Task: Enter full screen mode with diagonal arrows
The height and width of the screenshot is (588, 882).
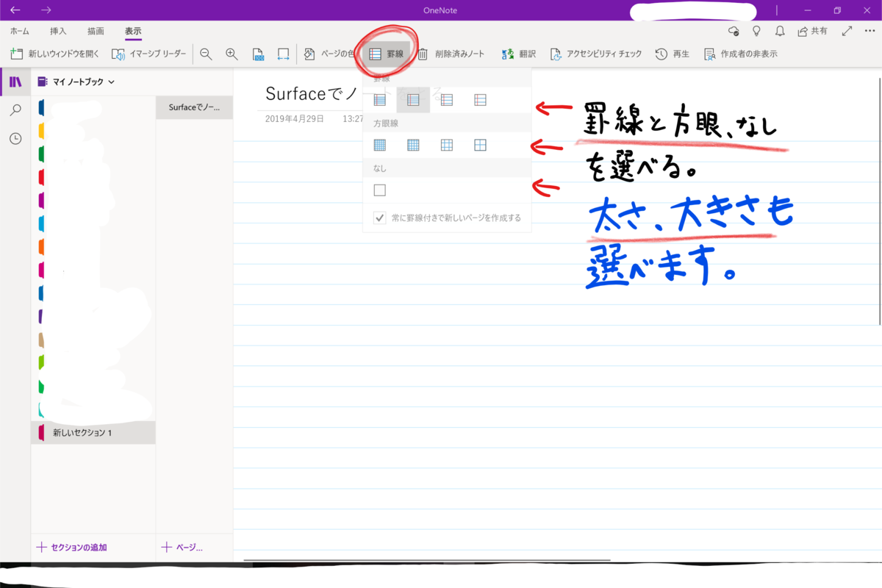Action: pyautogui.click(x=847, y=32)
